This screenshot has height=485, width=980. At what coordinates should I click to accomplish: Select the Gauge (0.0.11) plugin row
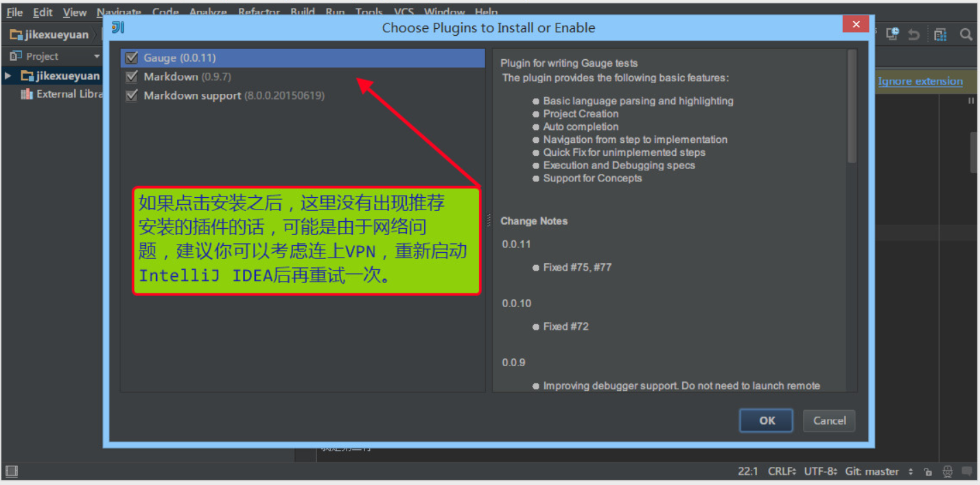pos(303,58)
